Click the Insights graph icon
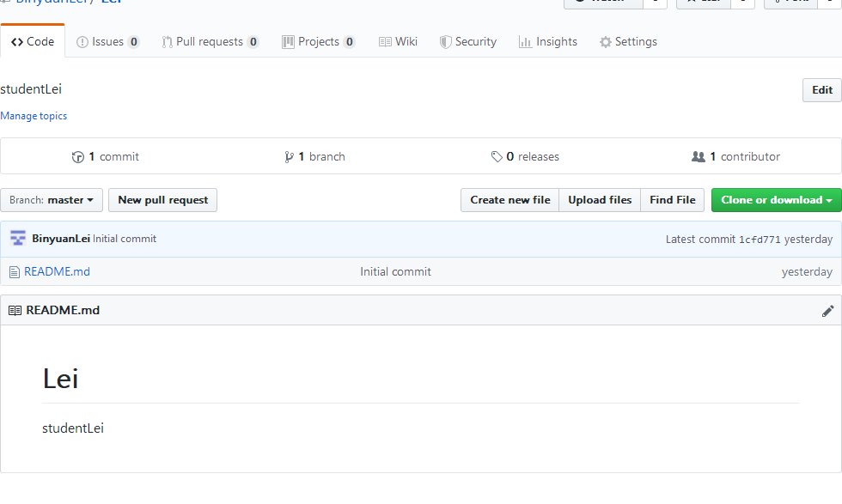The width and height of the screenshot is (842, 504). (x=525, y=42)
